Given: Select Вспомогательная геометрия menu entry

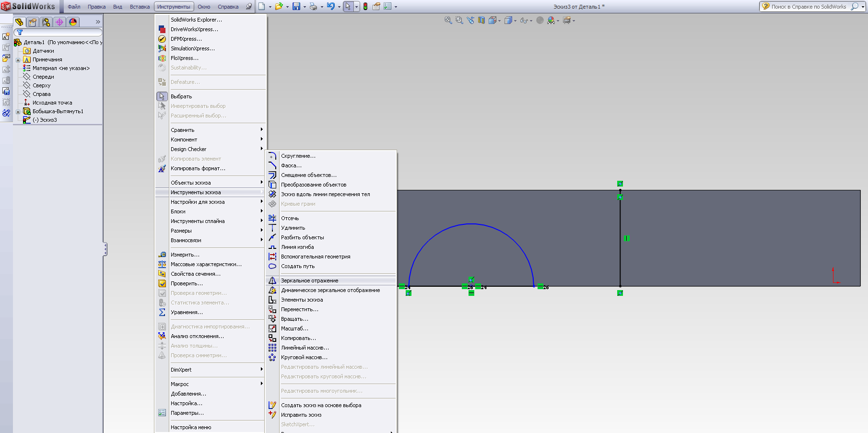Looking at the screenshot, I should pyautogui.click(x=315, y=257).
